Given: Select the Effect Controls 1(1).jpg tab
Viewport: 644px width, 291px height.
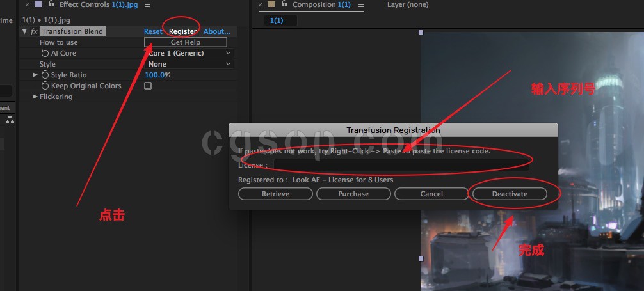Looking at the screenshot, I should (99, 5).
